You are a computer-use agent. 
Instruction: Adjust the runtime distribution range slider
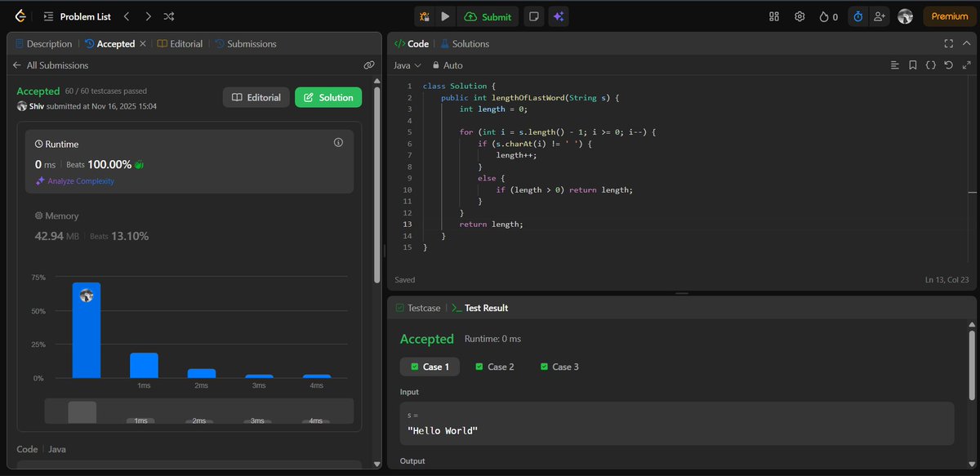click(198, 411)
